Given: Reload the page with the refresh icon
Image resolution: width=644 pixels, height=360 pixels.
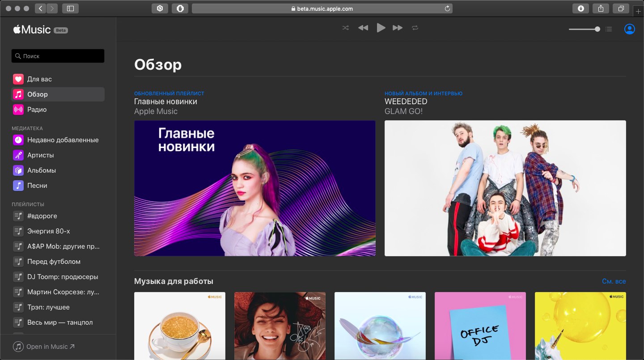Looking at the screenshot, I should (x=447, y=8).
